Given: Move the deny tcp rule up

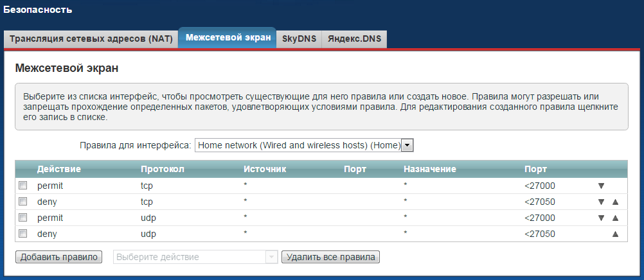Looking at the screenshot, I should click(x=615, y=202).
